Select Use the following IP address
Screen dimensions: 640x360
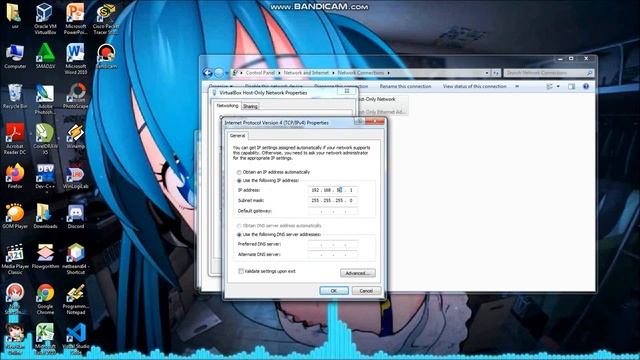[239, 180]
